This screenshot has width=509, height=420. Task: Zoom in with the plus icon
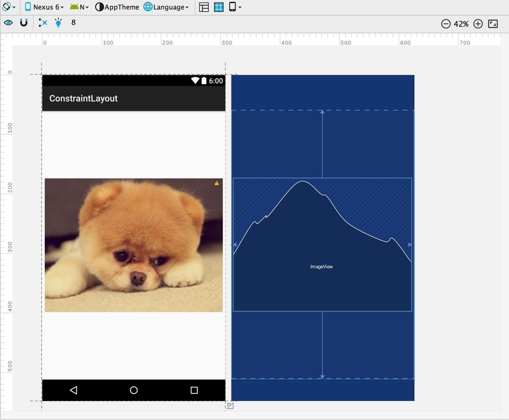478,24
